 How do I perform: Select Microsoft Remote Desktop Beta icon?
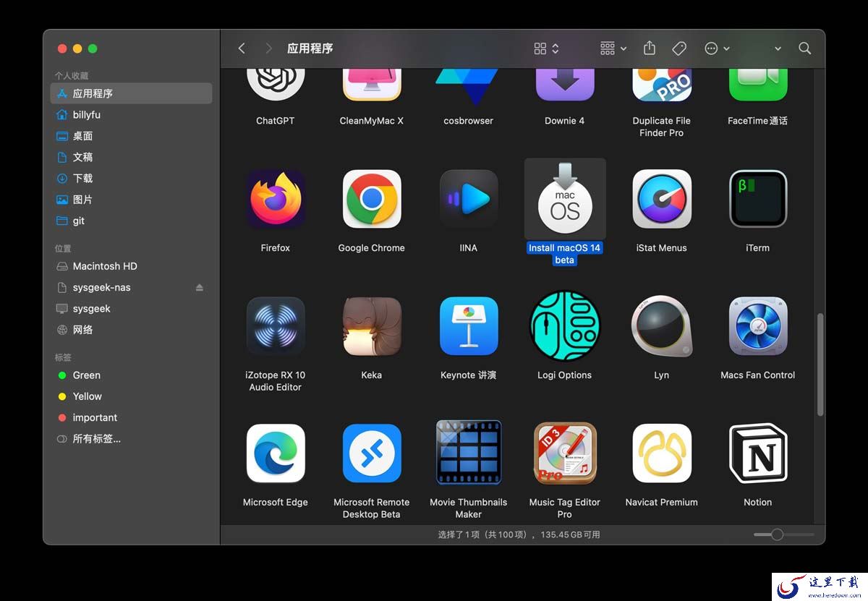(x=372, y=453)
